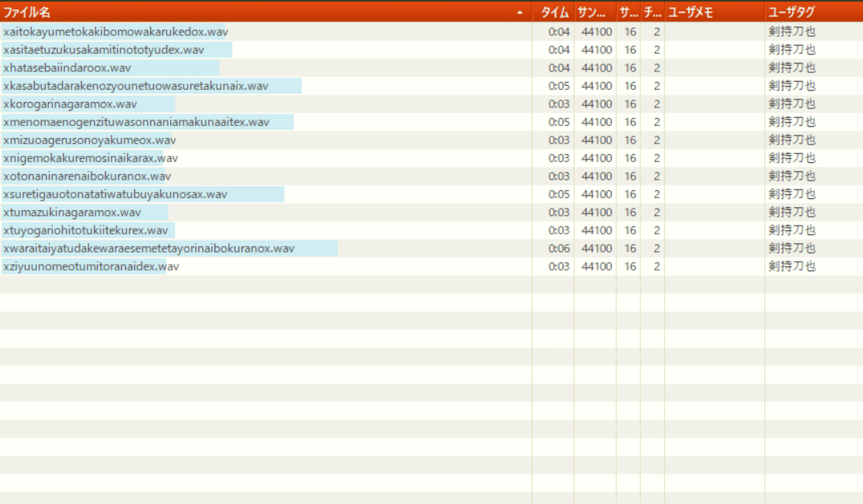Click 44100 sample rate in xkorogarinagaramox row
This screenshot has width=863, height=504.
tap(596, 104)
